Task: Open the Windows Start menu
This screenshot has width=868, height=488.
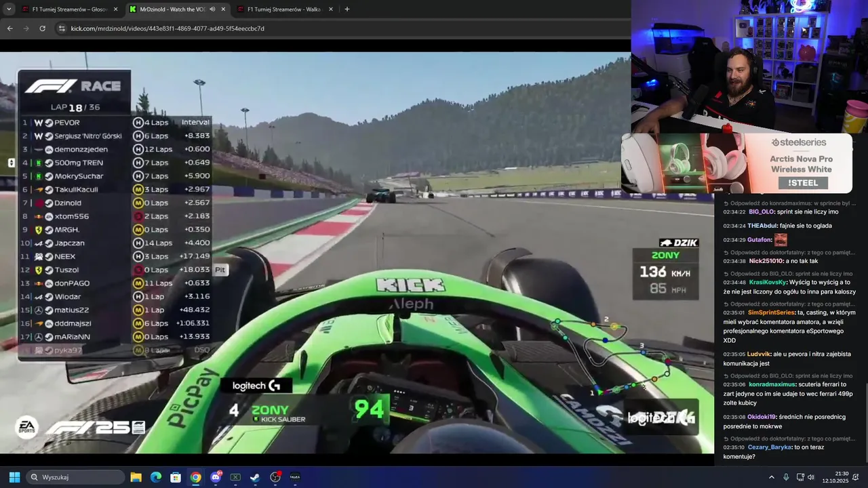Action: [14, 477]
